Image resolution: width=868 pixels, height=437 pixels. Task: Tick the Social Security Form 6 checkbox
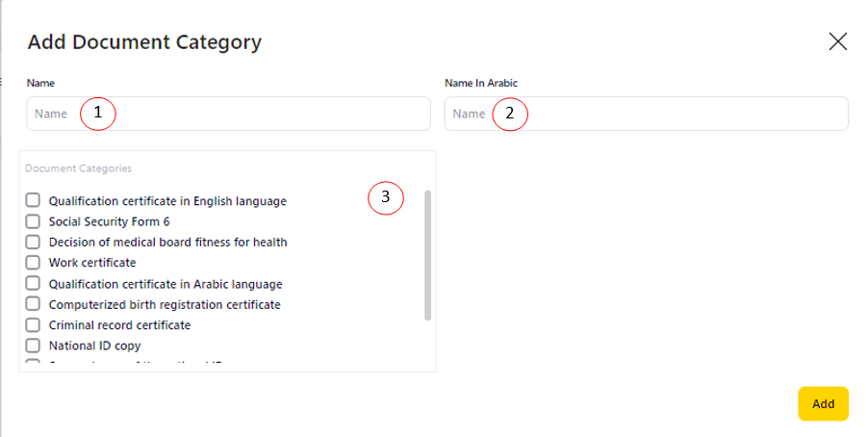coord(33,221)
